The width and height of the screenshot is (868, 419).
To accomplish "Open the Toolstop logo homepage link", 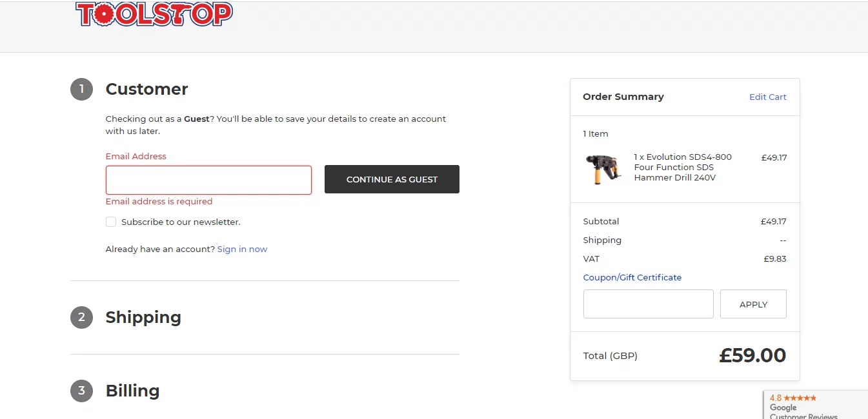I will pyautogui.click(x=154, y=13).
